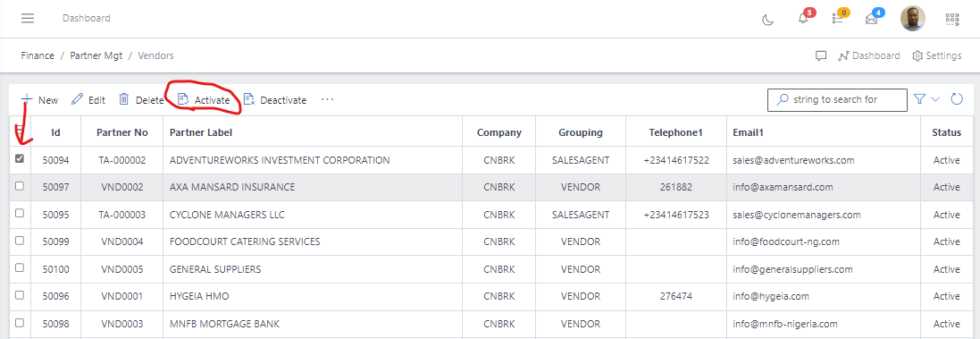Image resolution: width=980 pixels, height=339 pixels.
Task: Open task list icon with 0 badge
Action: [838, 19]
